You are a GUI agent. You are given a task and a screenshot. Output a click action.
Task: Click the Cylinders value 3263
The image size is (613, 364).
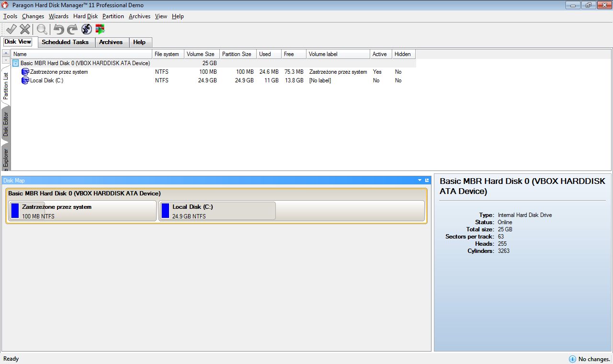[x=504, y=251]
